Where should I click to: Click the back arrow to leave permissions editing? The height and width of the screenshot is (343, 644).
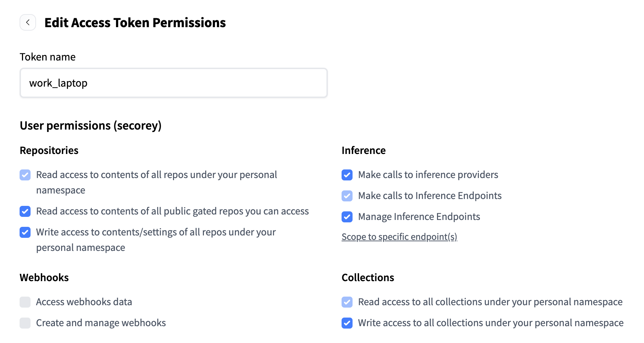pyautogui.click(x=27, y=22)
